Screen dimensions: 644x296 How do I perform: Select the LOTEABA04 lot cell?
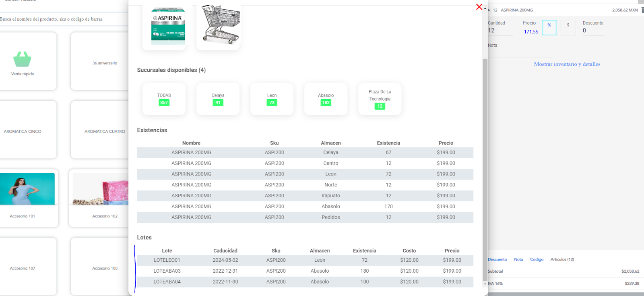tap(167, 282)
